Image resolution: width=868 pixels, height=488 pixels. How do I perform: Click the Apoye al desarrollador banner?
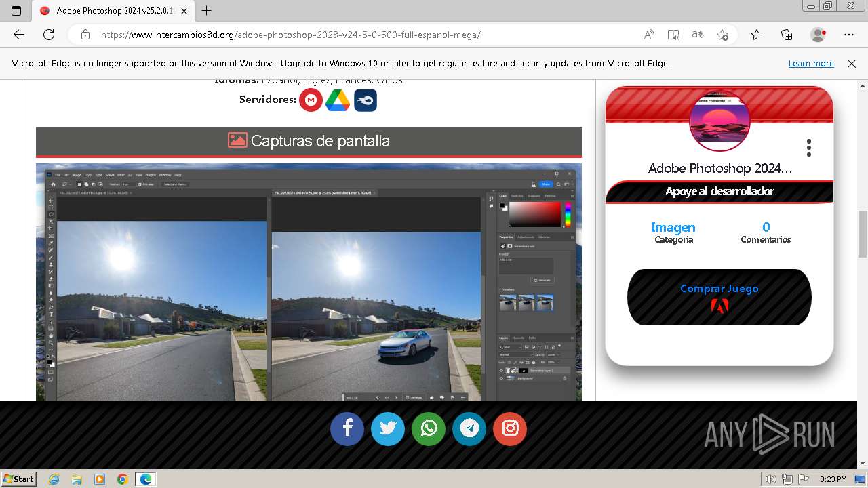(719, 192)
